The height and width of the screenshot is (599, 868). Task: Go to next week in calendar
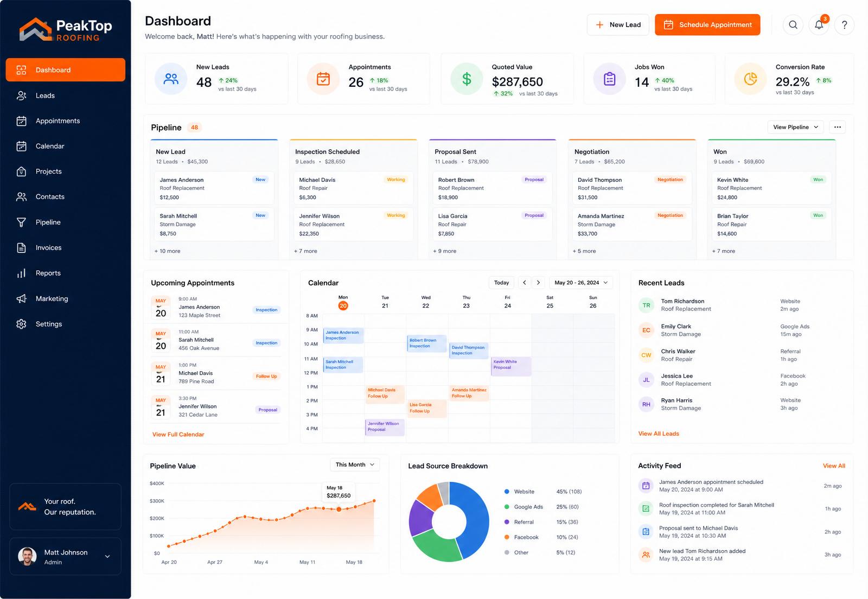click(538, 283)
